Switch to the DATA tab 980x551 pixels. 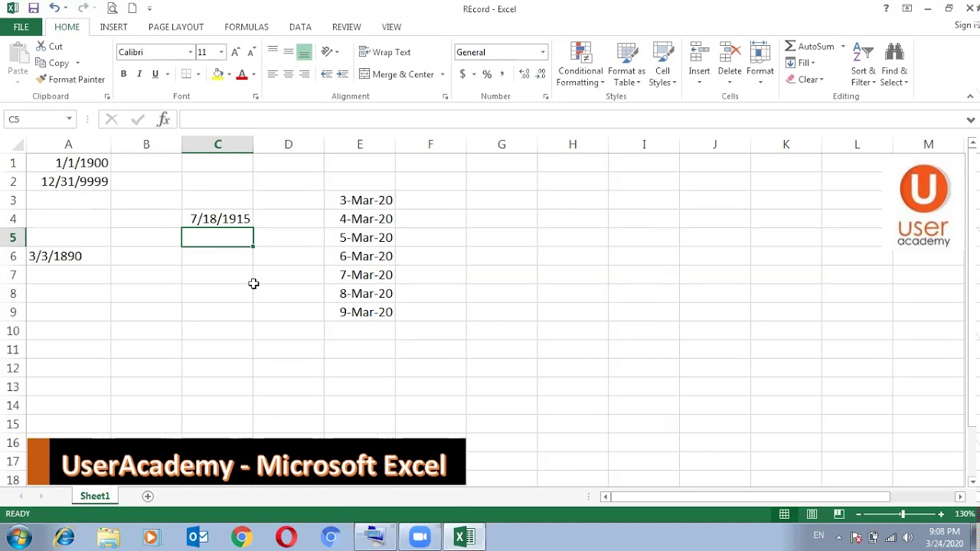[300, 27]
